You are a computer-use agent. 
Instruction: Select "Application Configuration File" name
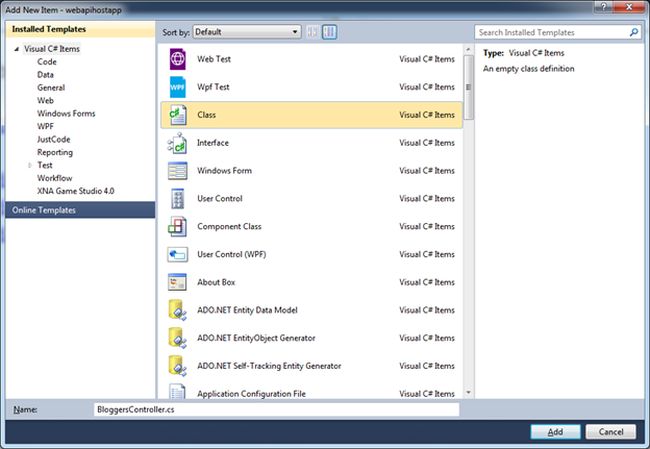(251, 394)
